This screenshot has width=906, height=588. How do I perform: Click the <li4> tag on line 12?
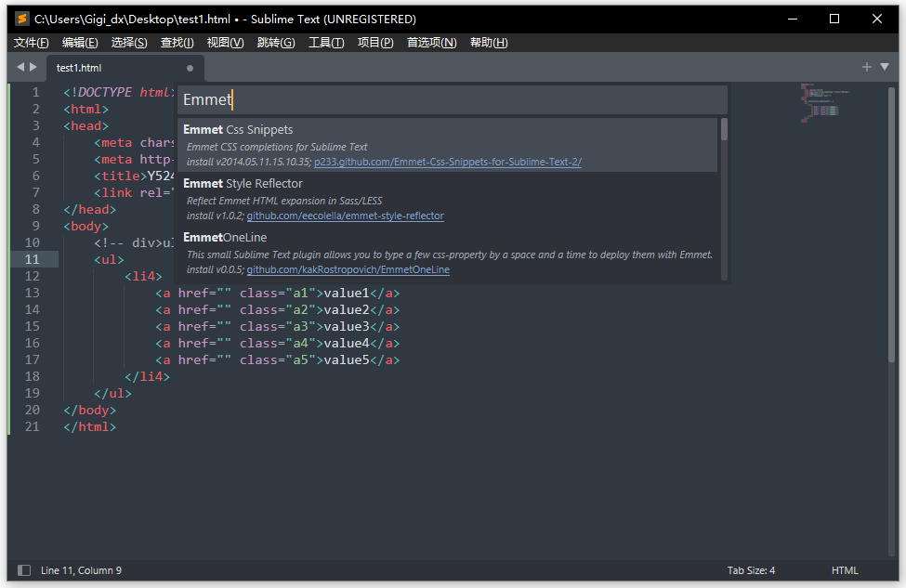[143, 277]
